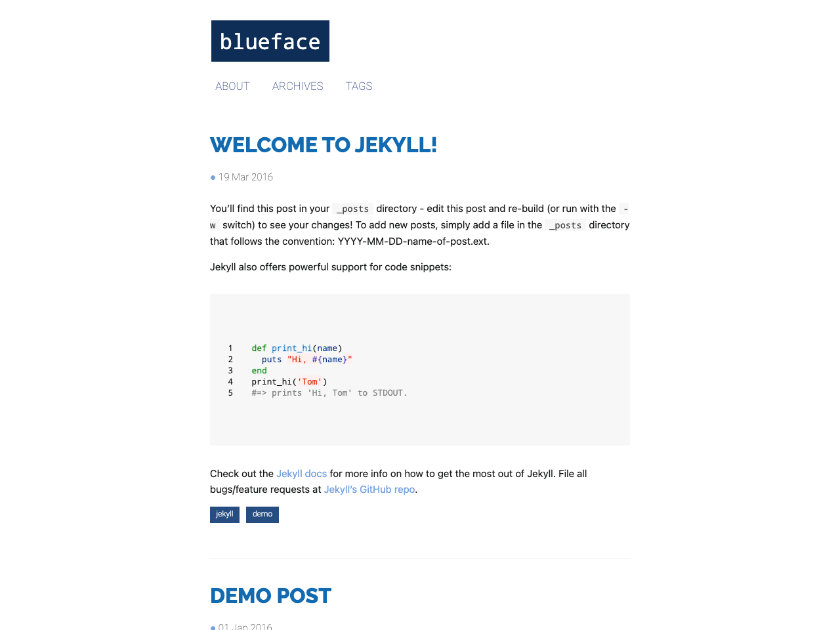Image resolution: width=840 pixels, height=630 pixels.
Task: Click the blue bullet beside 01 Jan 2016
Action: (212, 627)
